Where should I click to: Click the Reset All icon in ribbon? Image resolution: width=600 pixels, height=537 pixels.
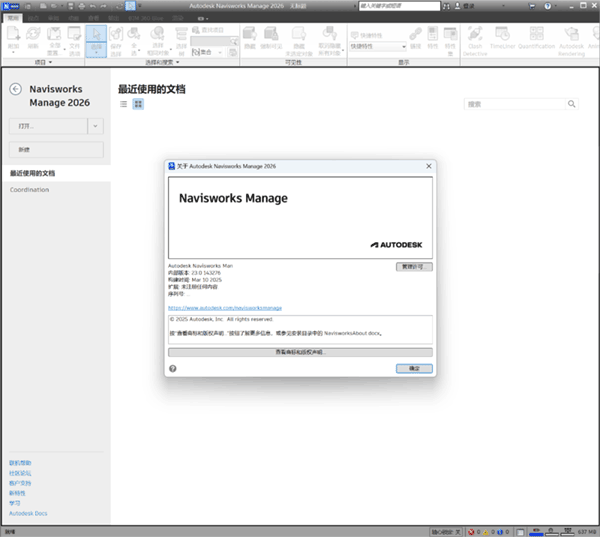pyautogui.click(x=54, y=34)
